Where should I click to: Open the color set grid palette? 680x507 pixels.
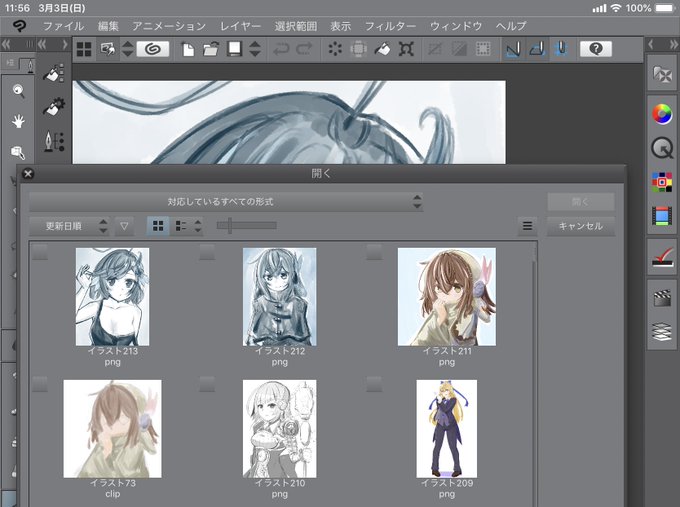(662, 182)
